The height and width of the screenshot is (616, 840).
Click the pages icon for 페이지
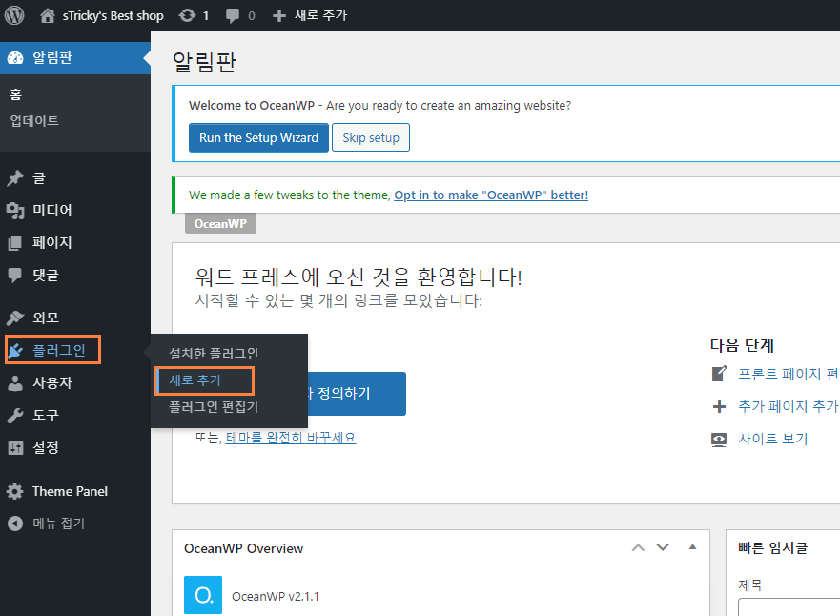point(15,243)
